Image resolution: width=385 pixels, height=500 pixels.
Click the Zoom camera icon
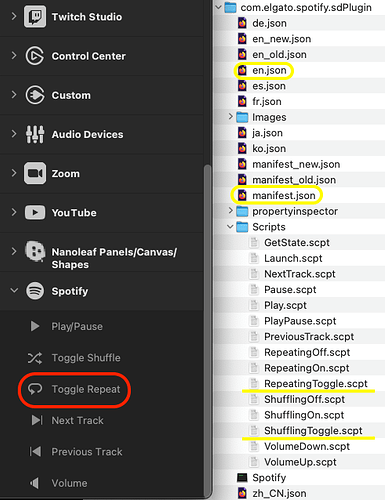click(35, 173)
